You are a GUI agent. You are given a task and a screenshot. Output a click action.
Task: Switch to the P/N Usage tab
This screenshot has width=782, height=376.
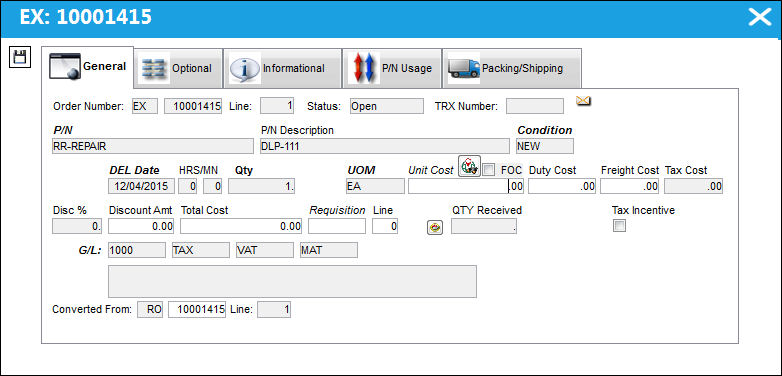392,68
